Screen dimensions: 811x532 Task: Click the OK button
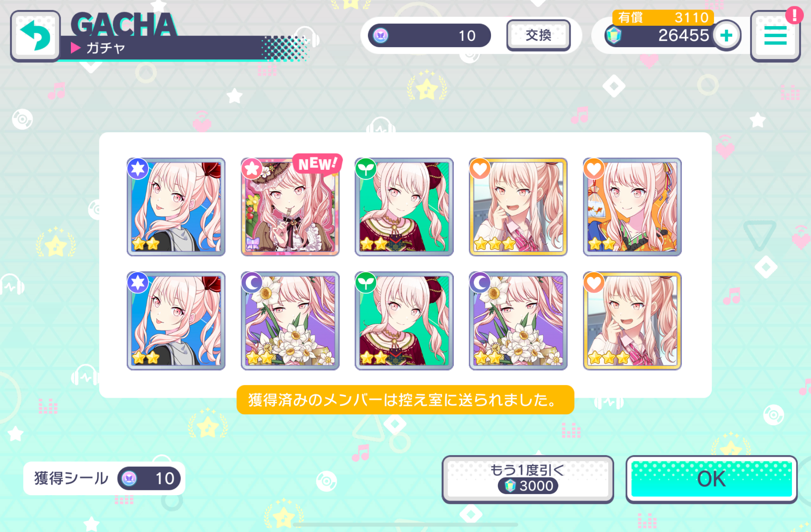711,479
